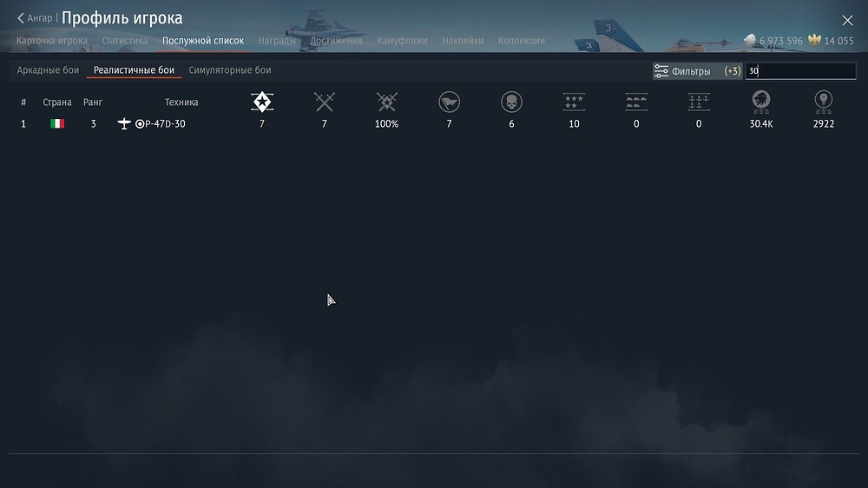Click the ship anchors column icon
Viewport: 868px width, 488px height.
click(699, 102)
